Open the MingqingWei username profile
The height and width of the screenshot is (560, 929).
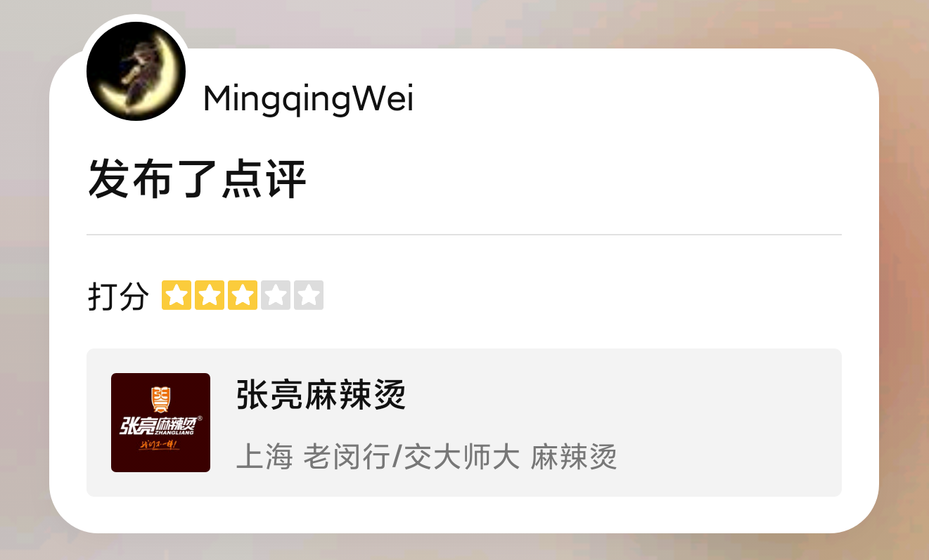coord(308,100)
